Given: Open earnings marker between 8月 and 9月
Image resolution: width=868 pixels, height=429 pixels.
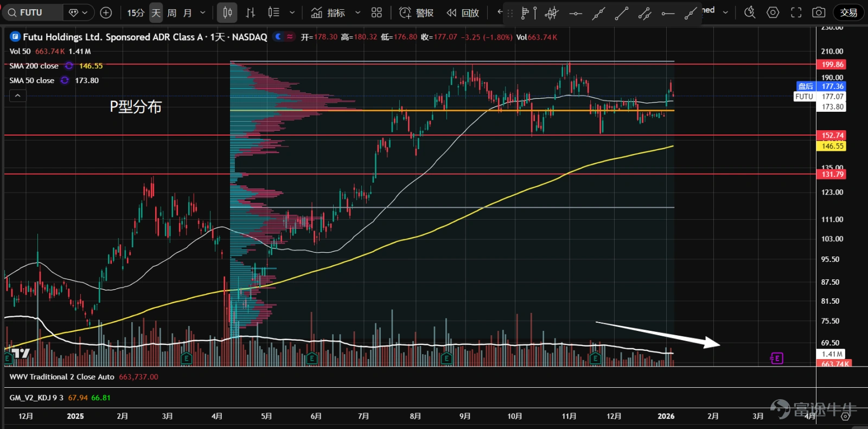Looking at the screenshot, I should (446, 358).
